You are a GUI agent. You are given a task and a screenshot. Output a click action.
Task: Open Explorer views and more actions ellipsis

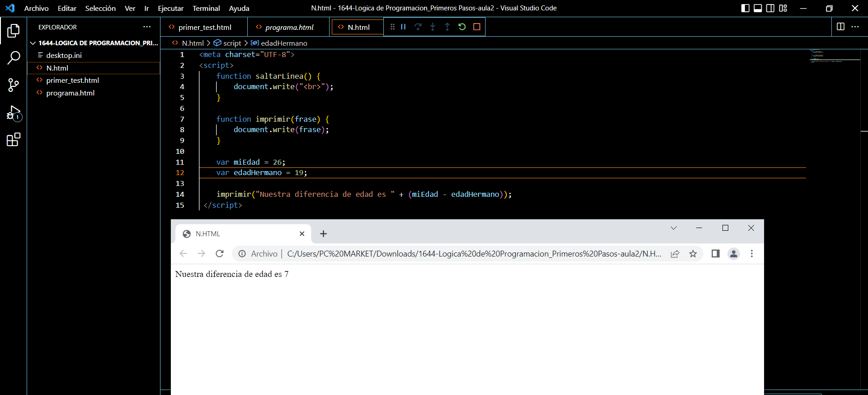click(147, 27)
